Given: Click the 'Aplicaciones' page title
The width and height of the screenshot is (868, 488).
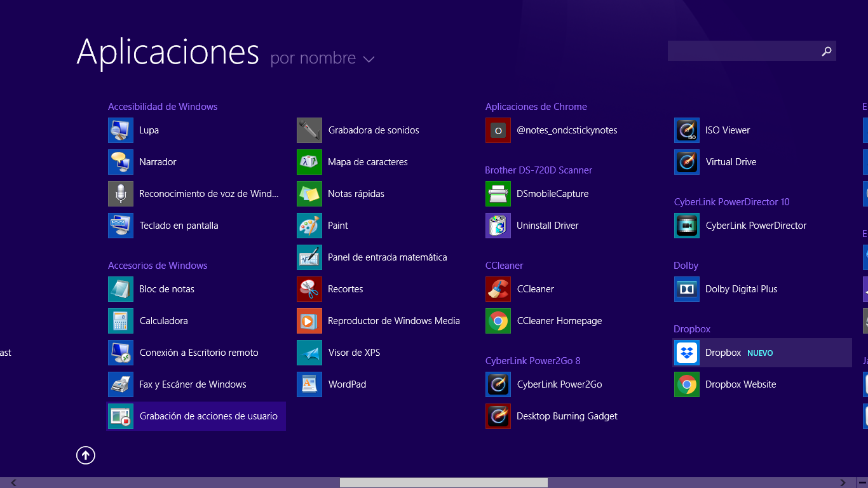Looking at the screenshot, I should 168,52.
